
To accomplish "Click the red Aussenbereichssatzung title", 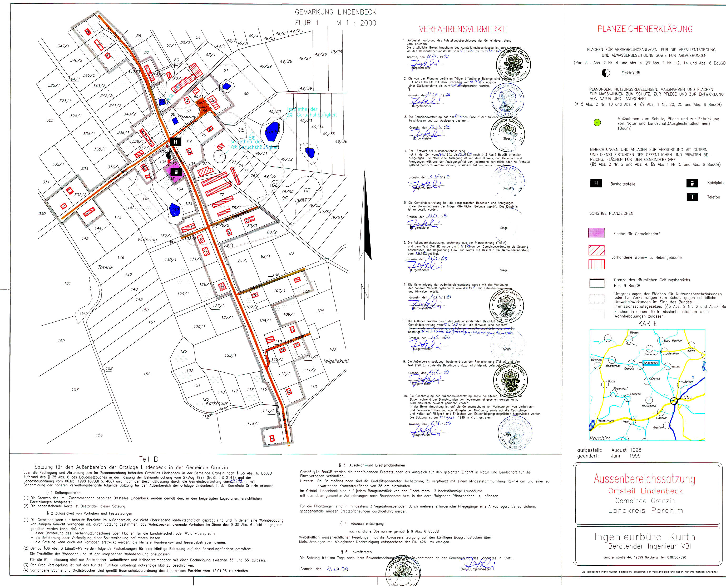I will pyautogui.click(x=645, y=479).
